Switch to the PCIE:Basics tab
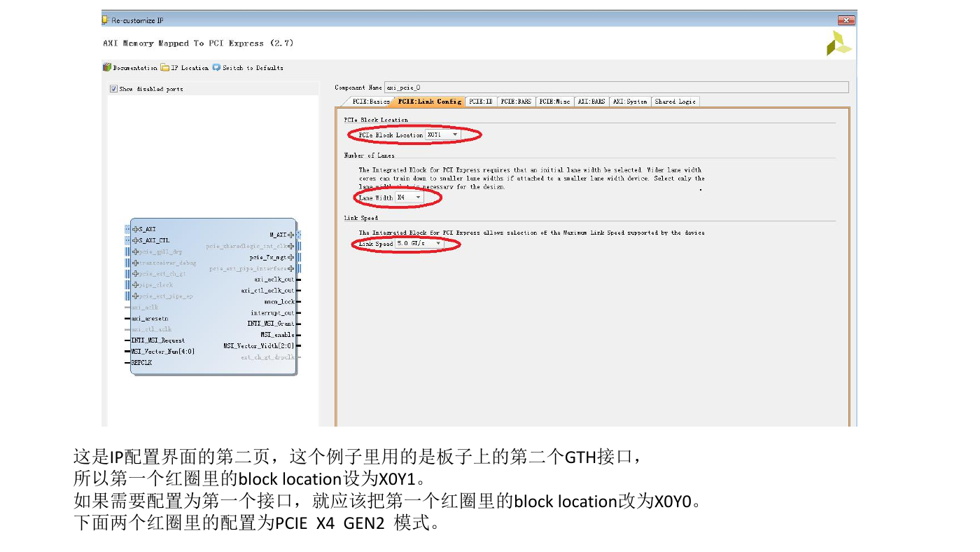980x552 pixels. click(x=370, y=102)
